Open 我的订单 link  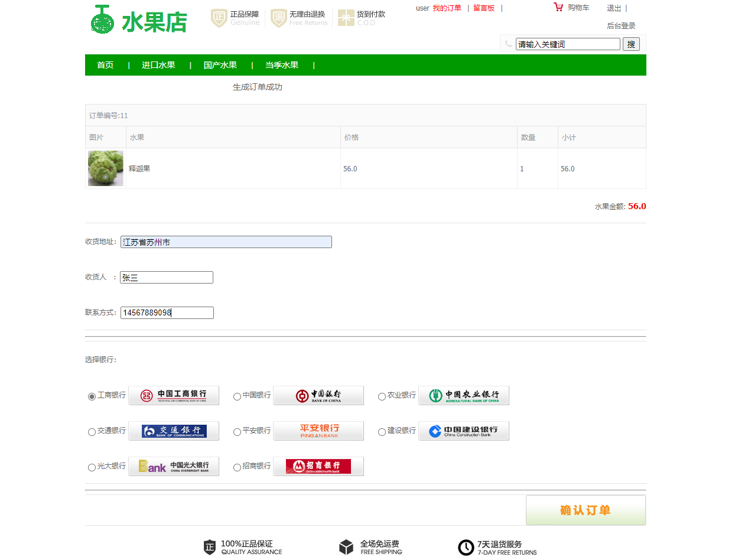[x=447, y=8]
